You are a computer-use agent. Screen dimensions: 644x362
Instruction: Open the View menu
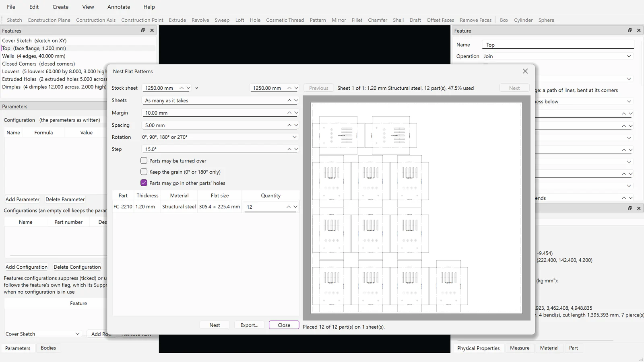tap(88, 7)
